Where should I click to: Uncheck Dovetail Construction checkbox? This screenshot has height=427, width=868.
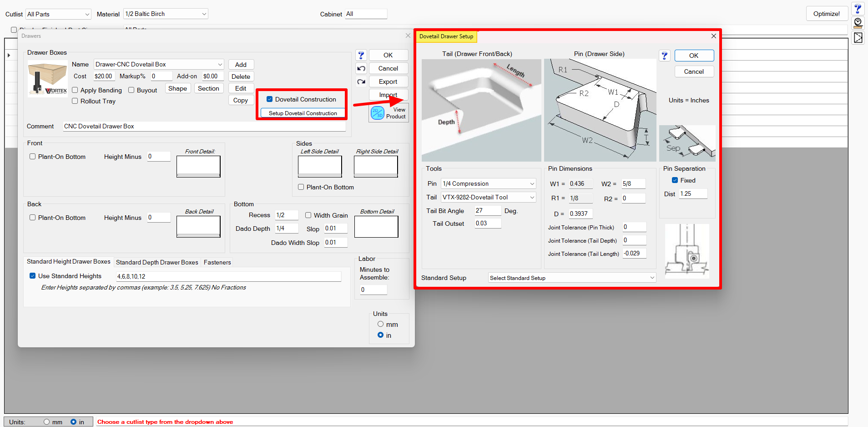(x=270, y=99)
